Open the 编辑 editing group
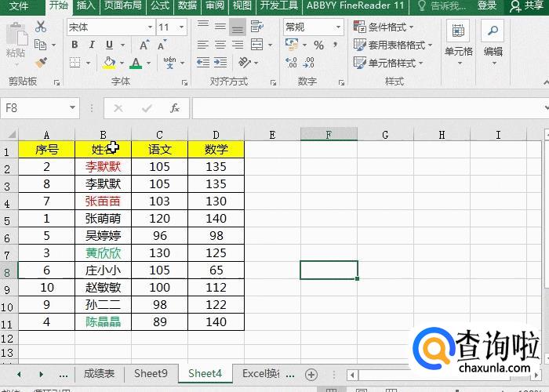Viewport: 549px width, 392px height. click(x=493, y=42)
